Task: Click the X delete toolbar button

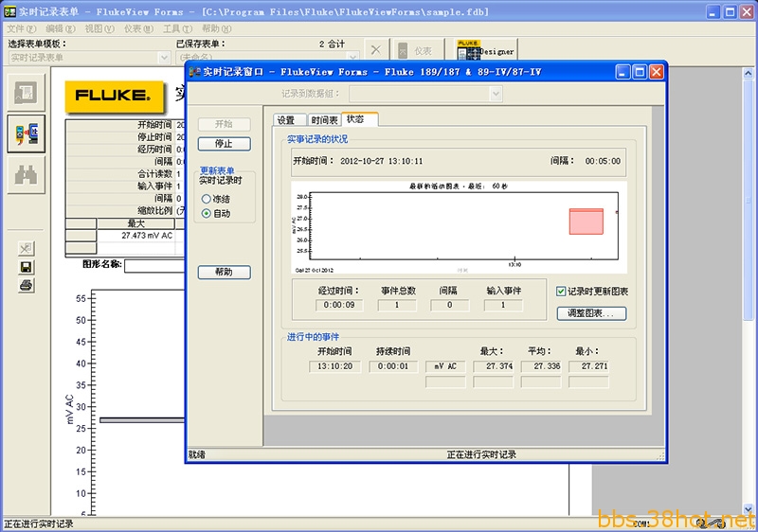Action: [x=375, y=50]
